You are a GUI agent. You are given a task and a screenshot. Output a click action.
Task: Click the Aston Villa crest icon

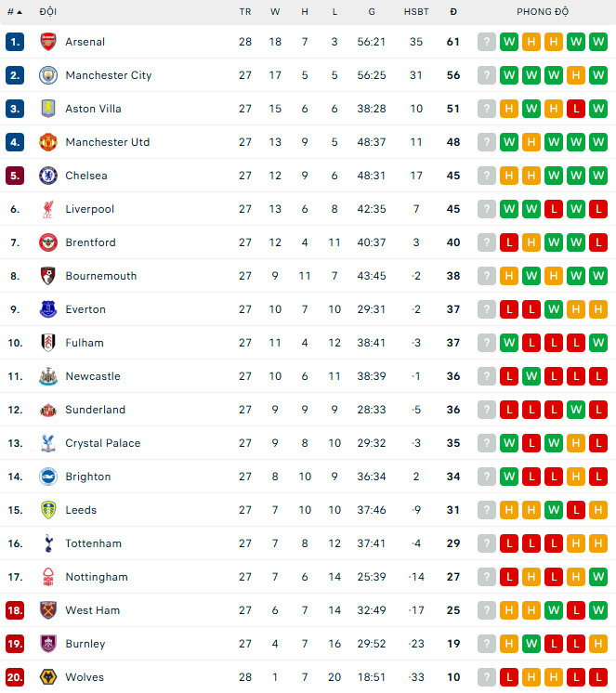[x=48, y=109]
